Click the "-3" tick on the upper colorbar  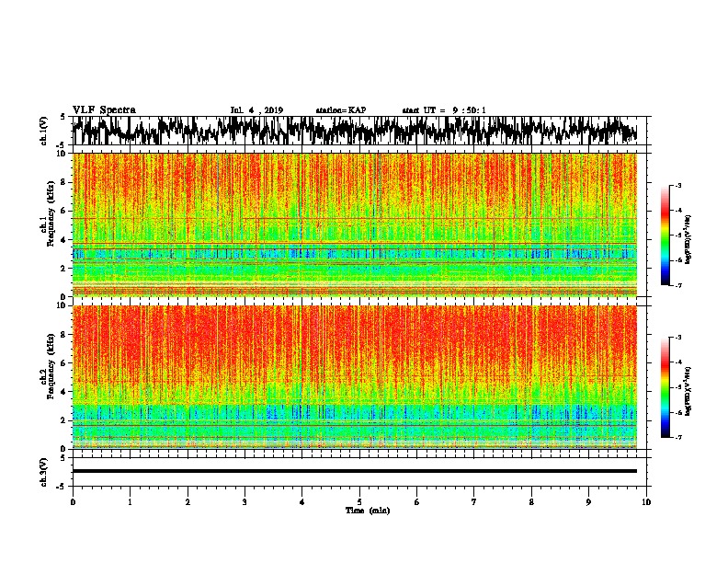(x=677, y=185)
